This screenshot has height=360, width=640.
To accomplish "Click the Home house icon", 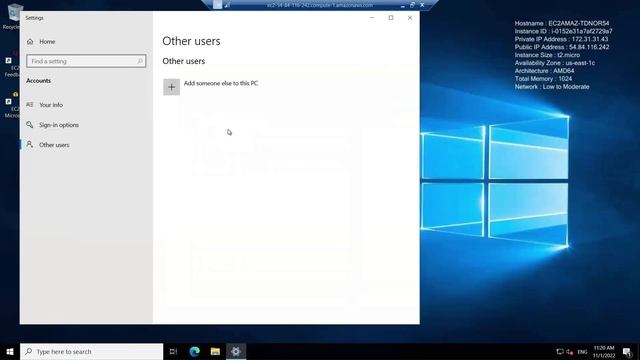I will 30,42.
